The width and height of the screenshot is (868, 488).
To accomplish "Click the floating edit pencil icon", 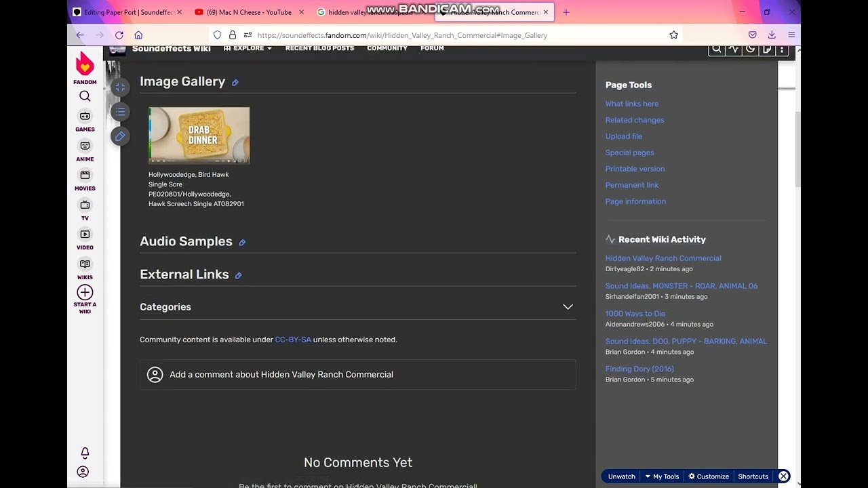I will [120, 136].
